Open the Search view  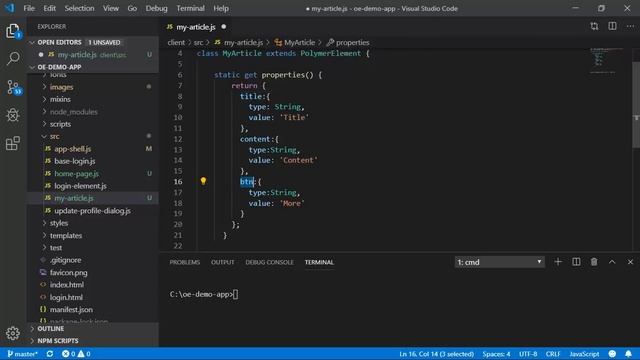(x=13, y=58)
